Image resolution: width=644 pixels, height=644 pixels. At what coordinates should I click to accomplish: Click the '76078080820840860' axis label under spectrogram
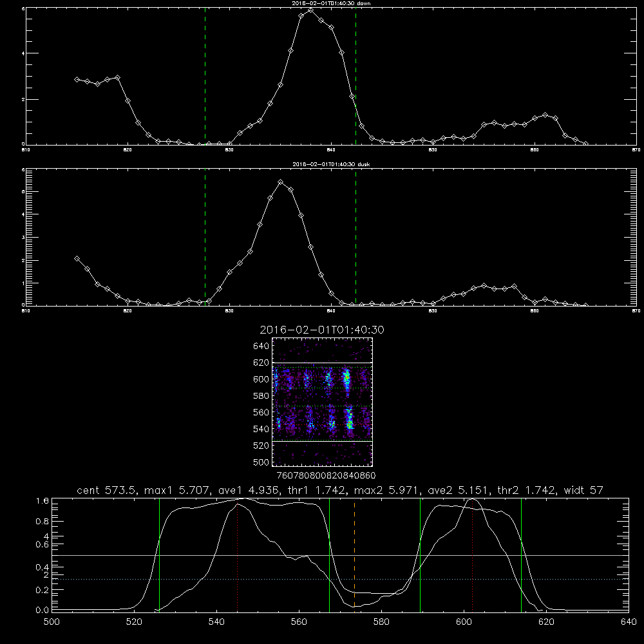[x=327, y=476]
